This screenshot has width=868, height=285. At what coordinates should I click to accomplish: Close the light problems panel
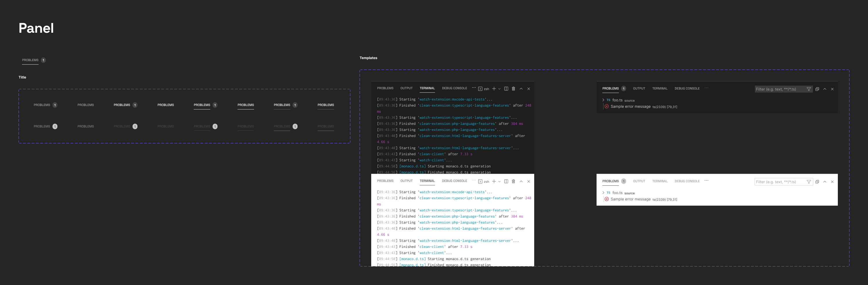pos(832,182)
